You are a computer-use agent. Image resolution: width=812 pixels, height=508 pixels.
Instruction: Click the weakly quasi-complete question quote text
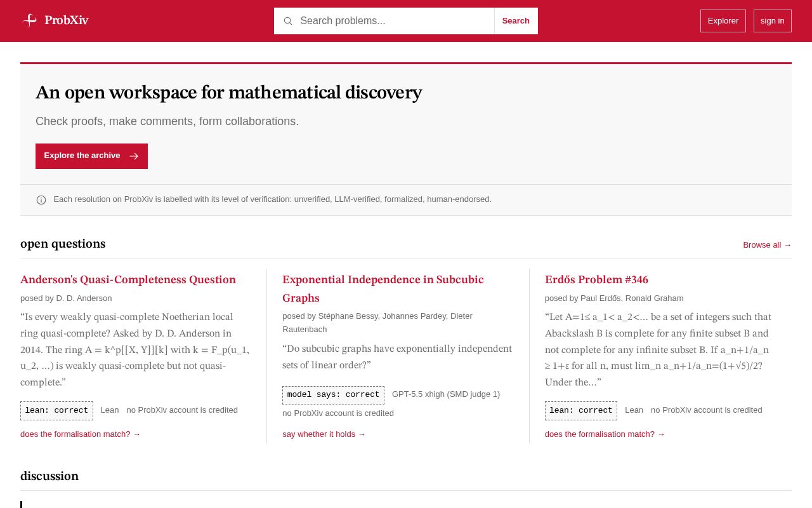pyautogui.click(x=135, y=350)
